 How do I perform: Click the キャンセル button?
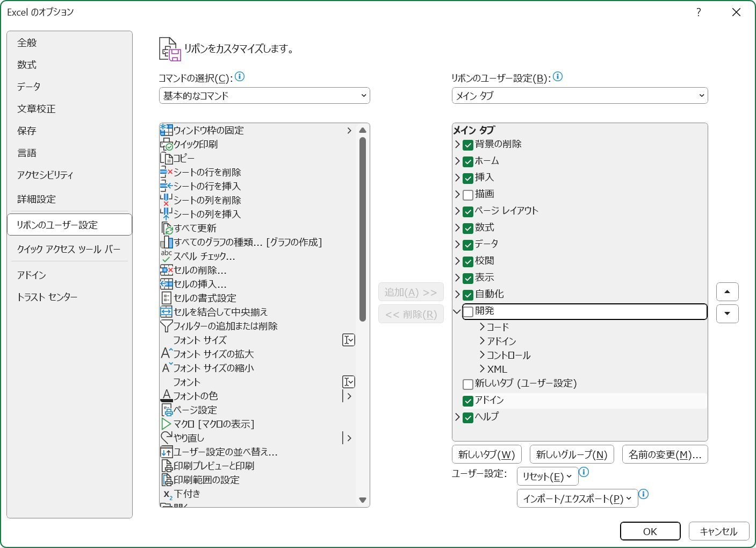719,531
